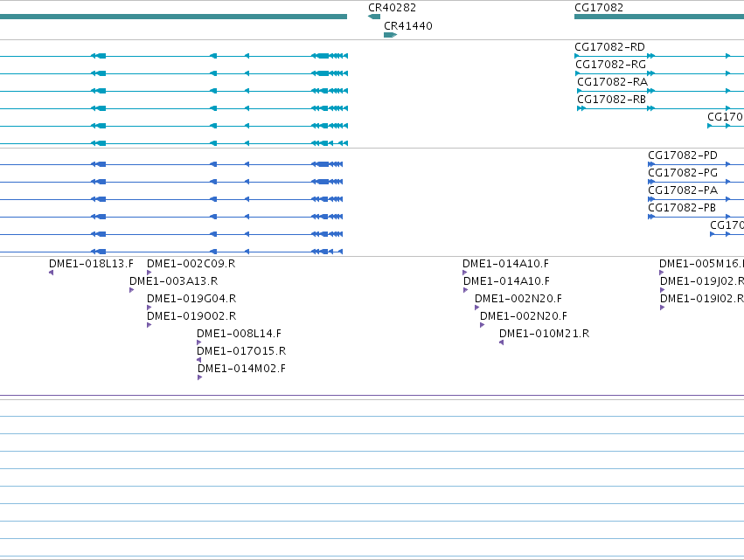This screenshot has width=744, height=560.
Task: Click the purple marker under DME1-002C09.R
Action: 149,273
